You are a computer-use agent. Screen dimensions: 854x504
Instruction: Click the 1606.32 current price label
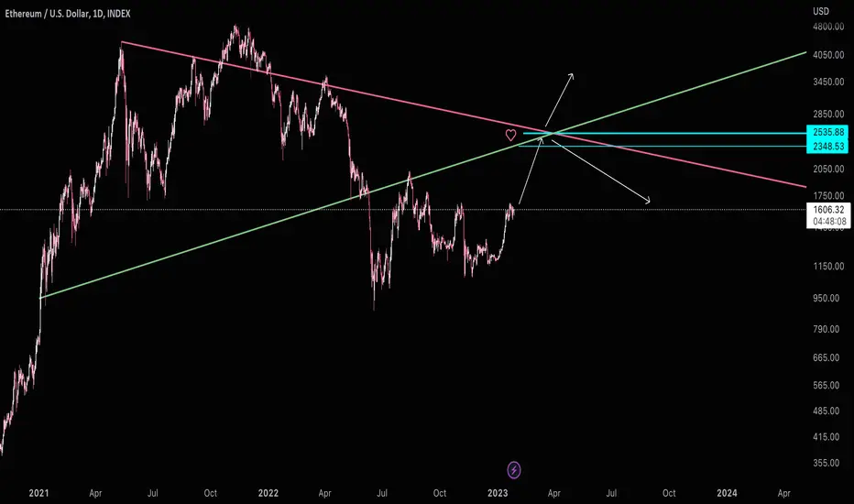coord(827,210)
